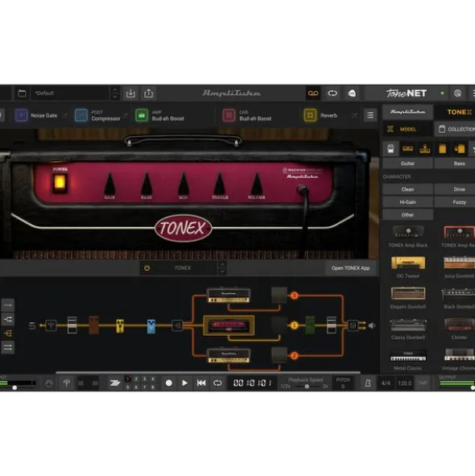Open the preset browser folder icon
The height and width of the screenshot is (476, 475).
(x=22, y=93)
